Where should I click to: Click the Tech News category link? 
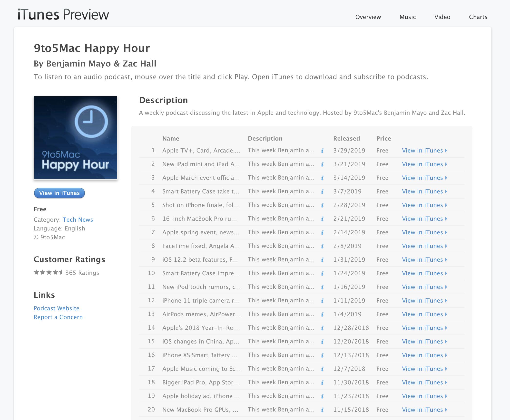click(78, 219)
